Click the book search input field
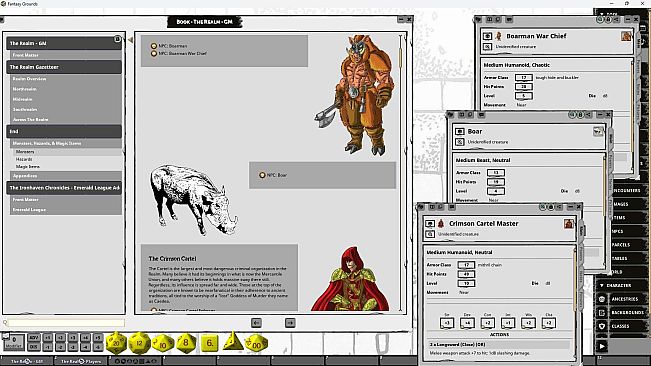The image size is (651, 366). [66, 322]
